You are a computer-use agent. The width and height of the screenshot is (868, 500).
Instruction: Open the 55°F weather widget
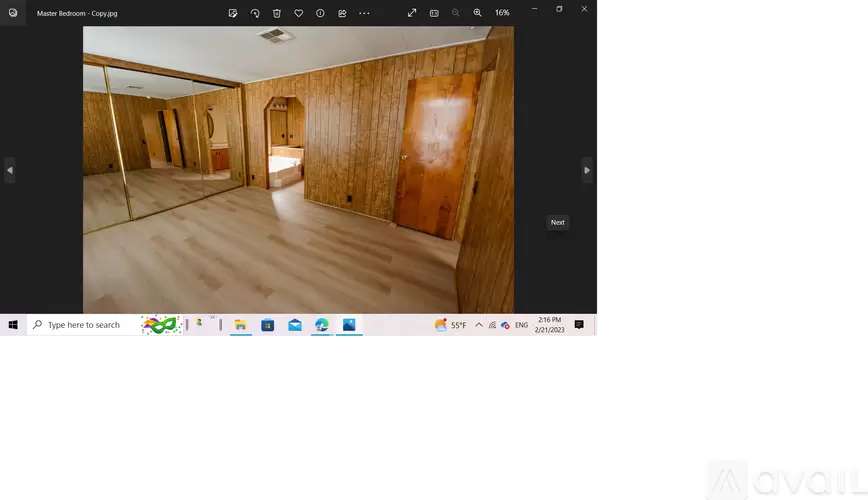pyautogui.click(x=451, y=325)
